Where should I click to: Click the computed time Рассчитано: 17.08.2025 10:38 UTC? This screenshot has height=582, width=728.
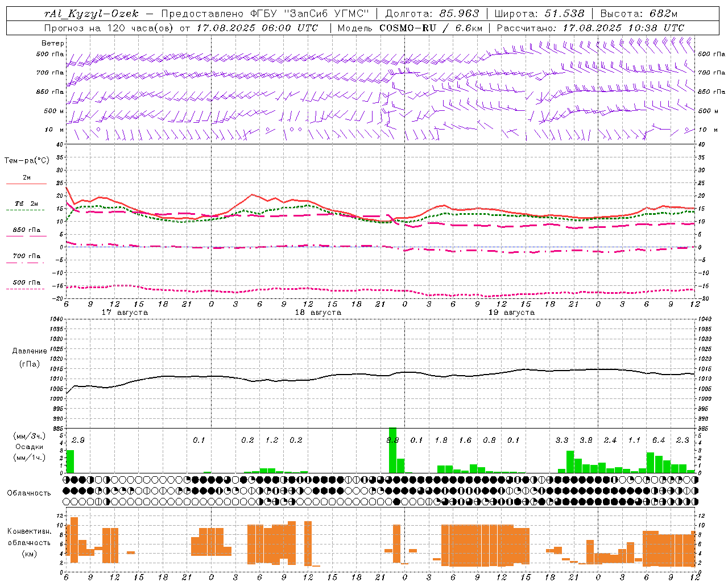pyautogui.click(x=590, y=28)
